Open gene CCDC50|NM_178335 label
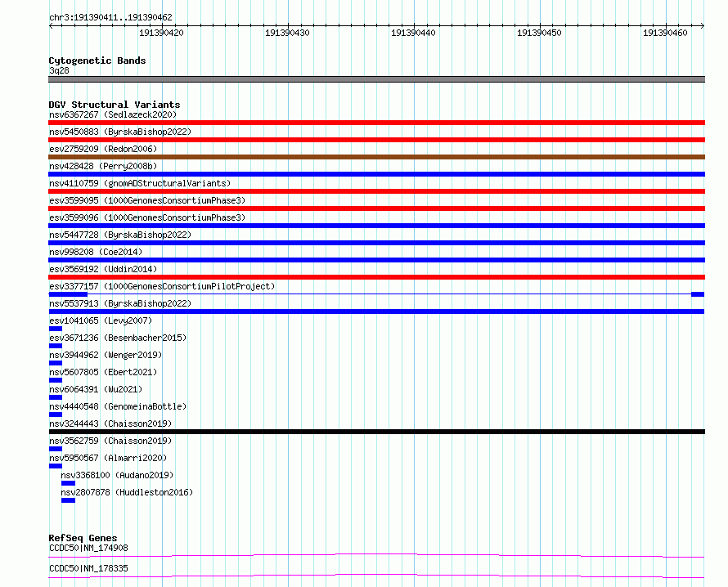Image resolution: width=728 pixels, height=587 pixels. pos(88,568)
